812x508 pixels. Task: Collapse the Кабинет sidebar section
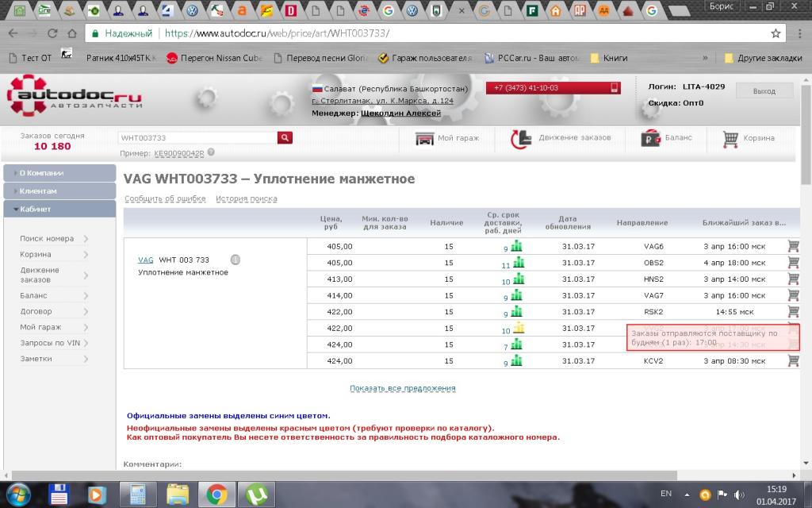pyautogui.click(x=59, y=209)
